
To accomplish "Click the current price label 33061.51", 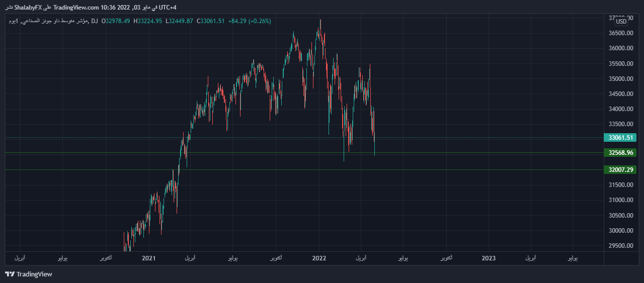I will click(x=620, y=137).
